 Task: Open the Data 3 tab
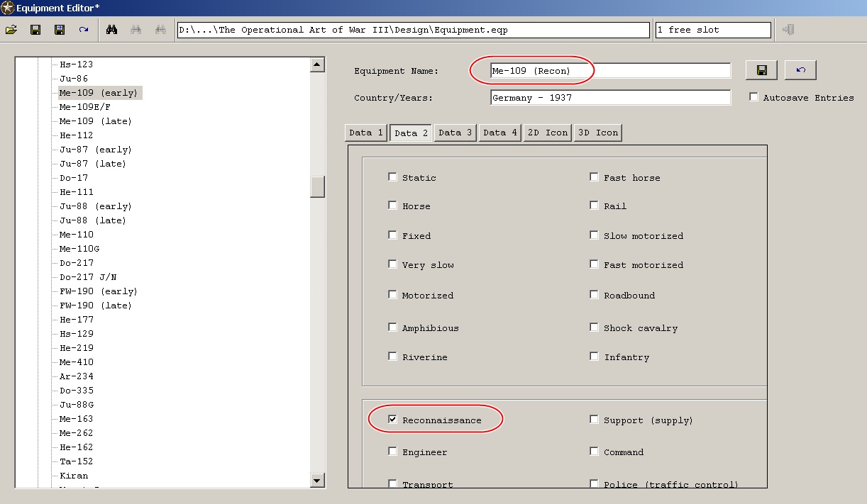click(455, 133)
